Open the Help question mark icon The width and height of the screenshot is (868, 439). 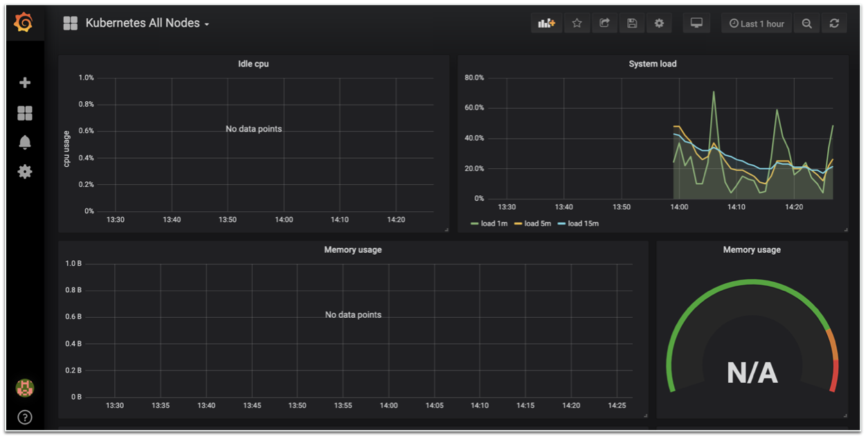[x=25, y=417]
